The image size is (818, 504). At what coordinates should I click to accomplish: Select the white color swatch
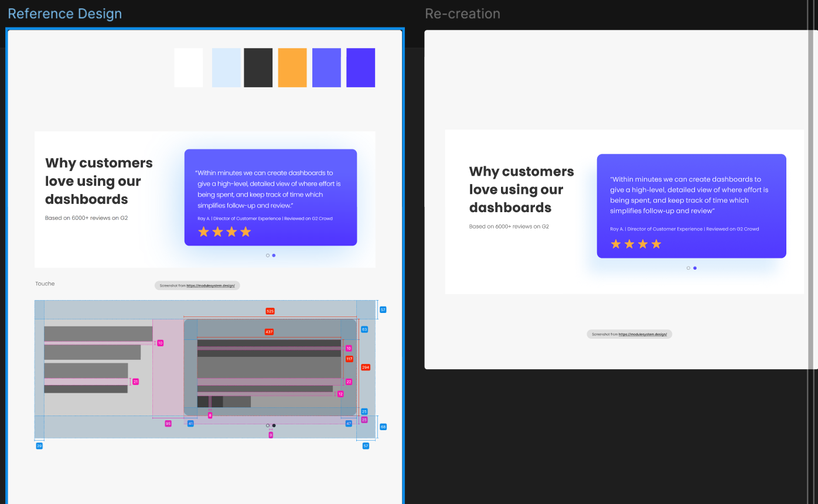pos(189,67)
